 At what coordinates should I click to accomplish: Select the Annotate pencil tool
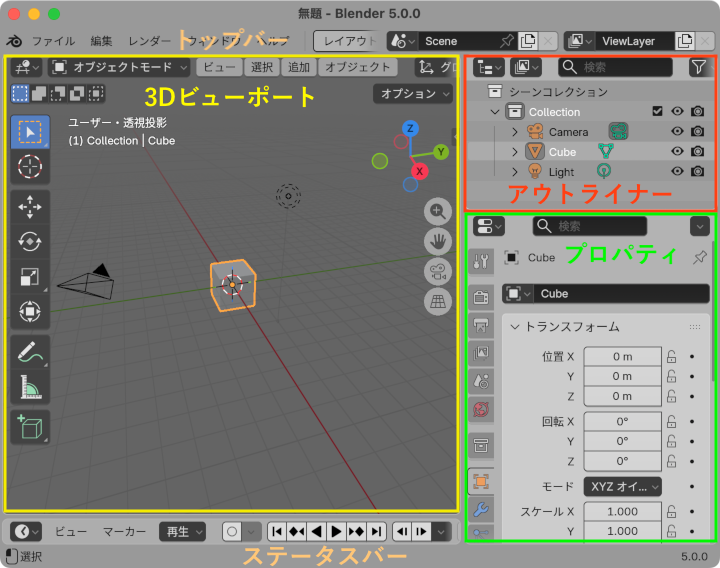(x=30, y=352)
